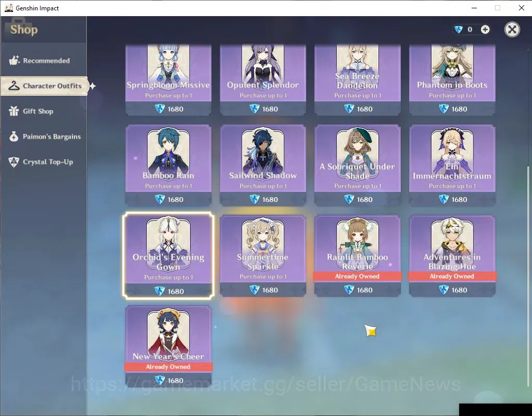
Task: Select the Sea Breeze Dandelion outfit
Action: click(358, 80)
